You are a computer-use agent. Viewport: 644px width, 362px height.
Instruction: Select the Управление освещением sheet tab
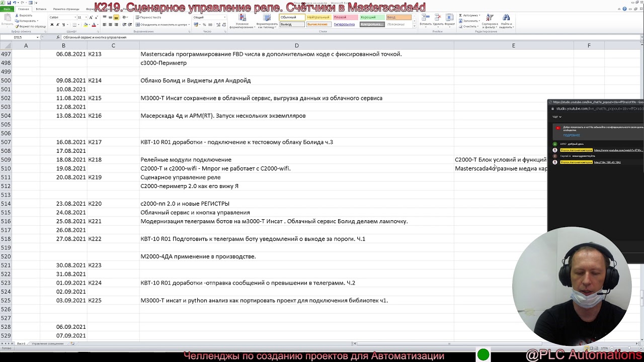(47, 343)
